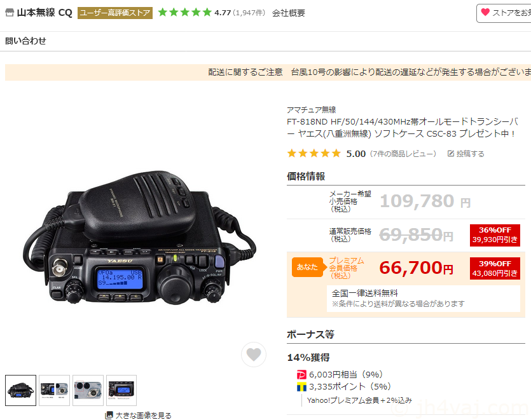Image resolution: width=531 pixels, height=420 pixels.
Task: Select the third thumbnail showing connectors
Action: click(88, 390)
